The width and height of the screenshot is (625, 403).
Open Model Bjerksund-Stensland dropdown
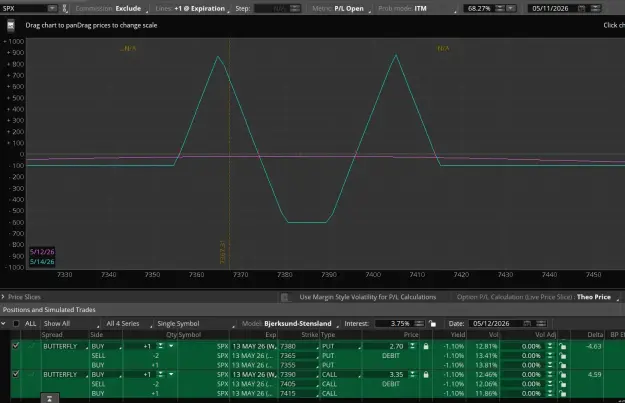tap(290, 324)
